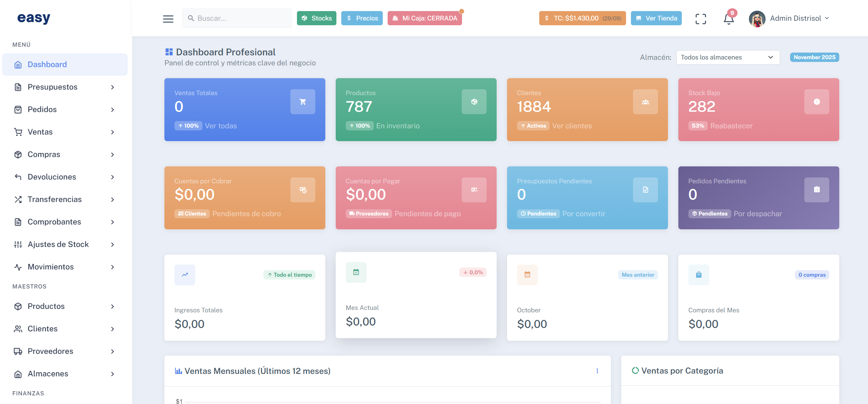Image resolution: width=868 pixels, height=404 pixels.
Task: Follow the Ver clientes link on Clientes card
Action: coord(571,126)
